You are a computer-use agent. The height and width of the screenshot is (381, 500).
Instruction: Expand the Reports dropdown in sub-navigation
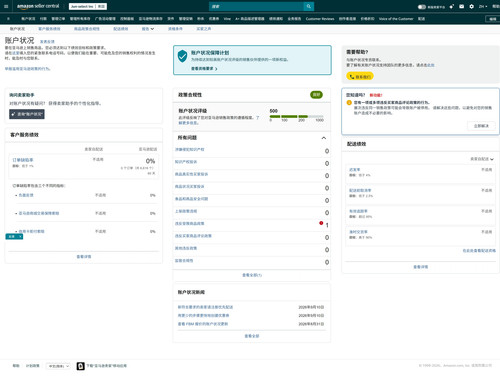click(x=148, y=29)
